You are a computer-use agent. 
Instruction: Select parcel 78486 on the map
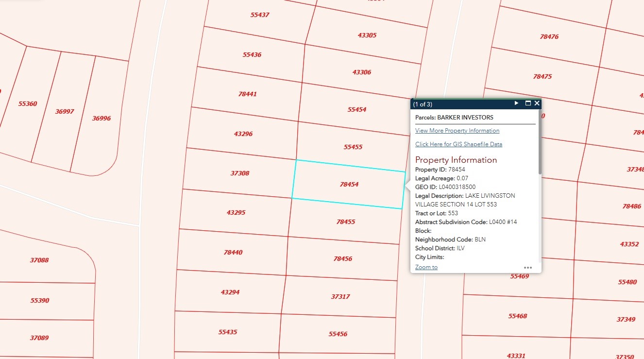[x=632, y=206]
